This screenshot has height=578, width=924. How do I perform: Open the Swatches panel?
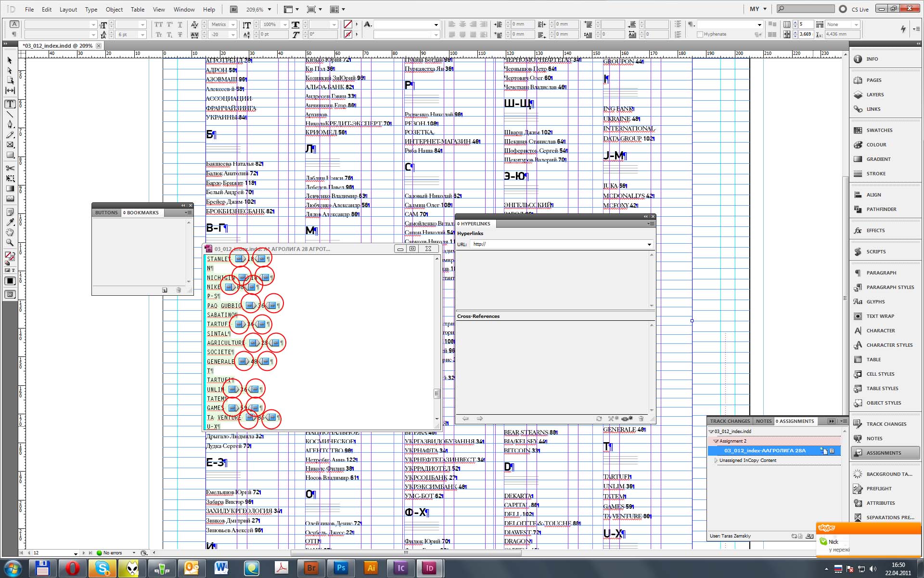point(879,130)
